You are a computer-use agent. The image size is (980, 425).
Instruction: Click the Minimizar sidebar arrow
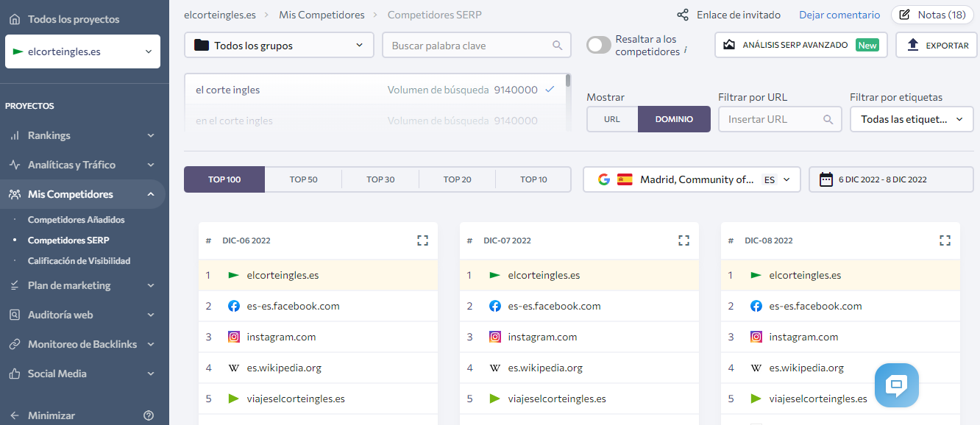[15, 415]
